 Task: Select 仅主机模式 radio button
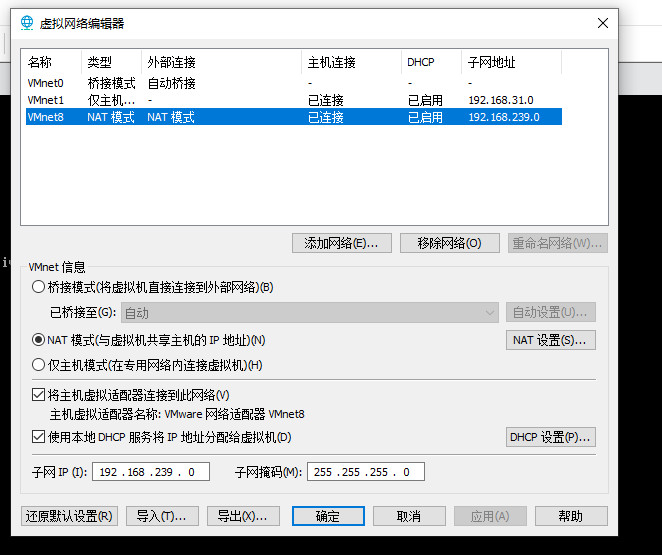(38, 365)
